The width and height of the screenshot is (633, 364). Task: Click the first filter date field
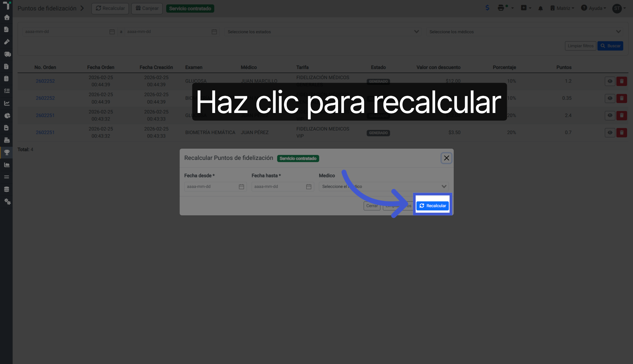tap(70, 32)
